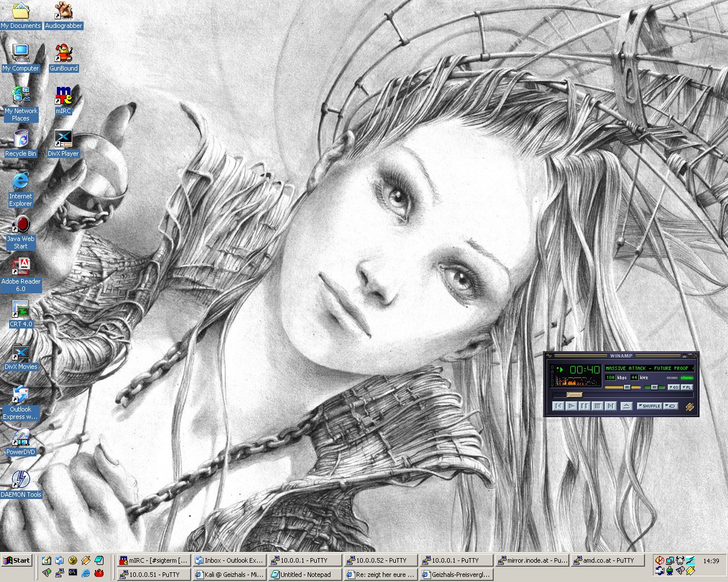Viewport: 728px width, 582px height.
Task: Switch to amd.co.at - PuTTY taskbar button
Action: [608, 560]
